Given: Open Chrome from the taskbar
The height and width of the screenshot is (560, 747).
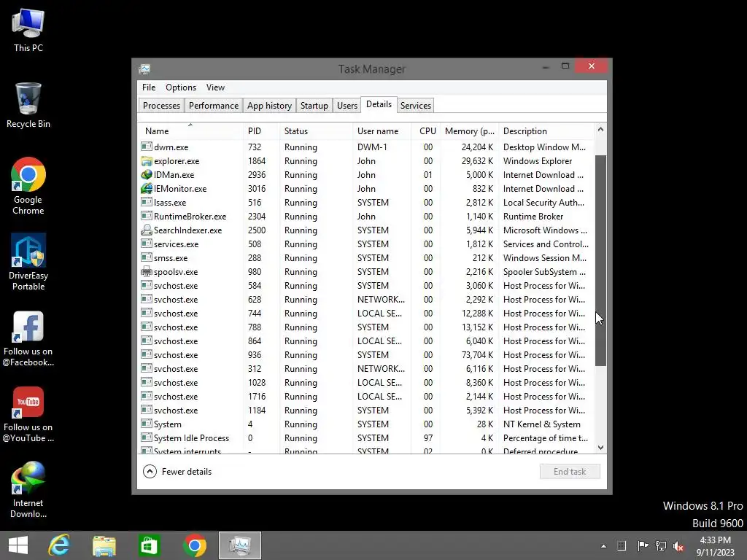Looking at the screenshot, I should pos(194,545).
